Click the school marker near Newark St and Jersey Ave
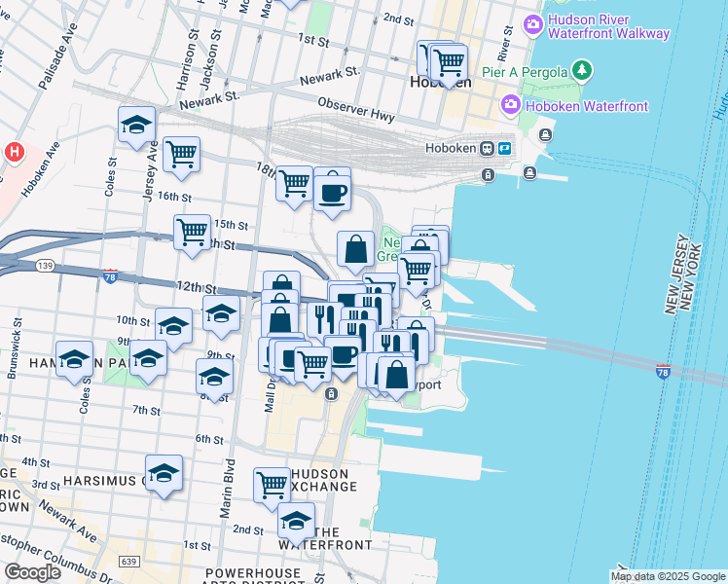The width and height of the screenshot is (728, 584). click(x=136, y=128)
